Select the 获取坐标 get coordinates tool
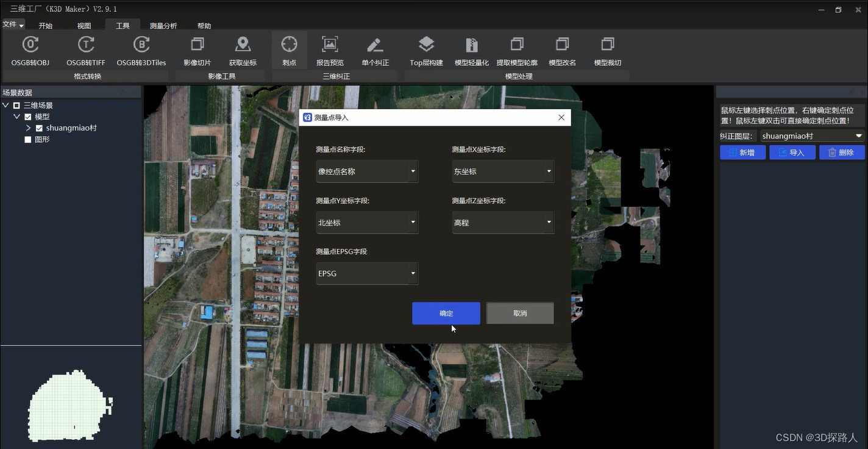Image resolution: width=868 pixels, height=449 pixels. point(243,51)
